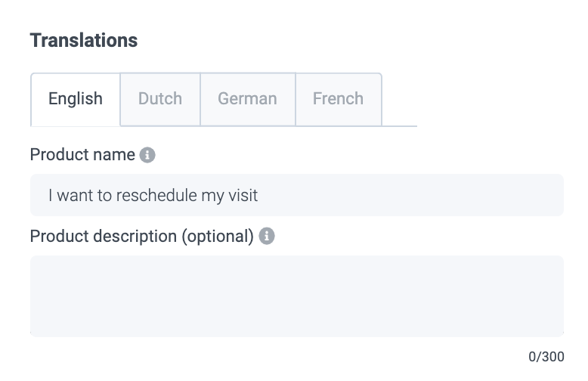Show the help tooltip beside Product name
The height and width of the screenshot is (381, 588).
[147, 155]
